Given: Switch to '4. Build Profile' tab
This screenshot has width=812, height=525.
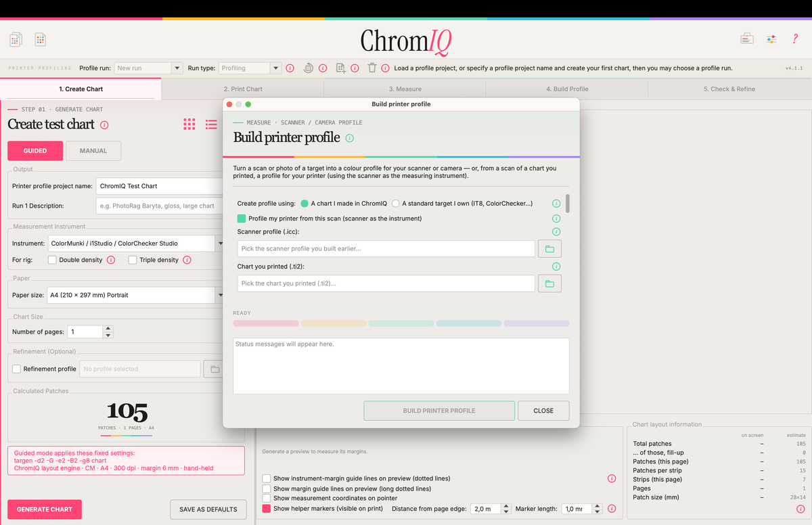Looking at the screenshot, I should coord(567,89).
